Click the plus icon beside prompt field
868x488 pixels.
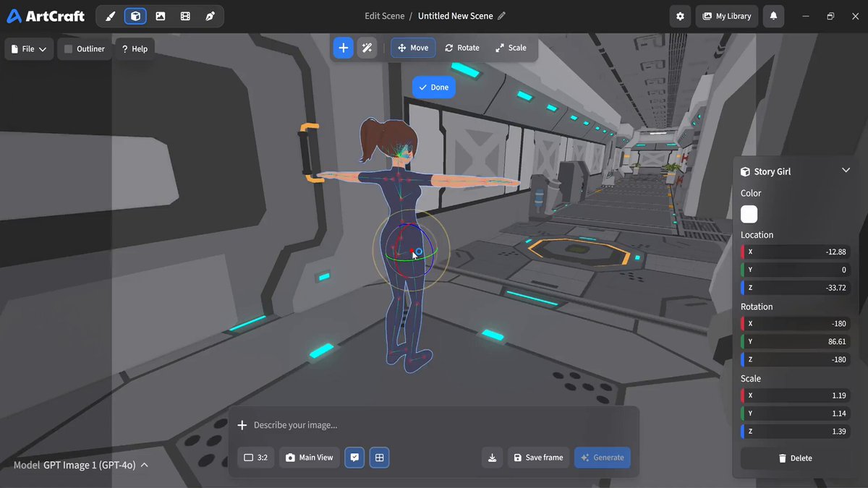click(x=242, y=425)
